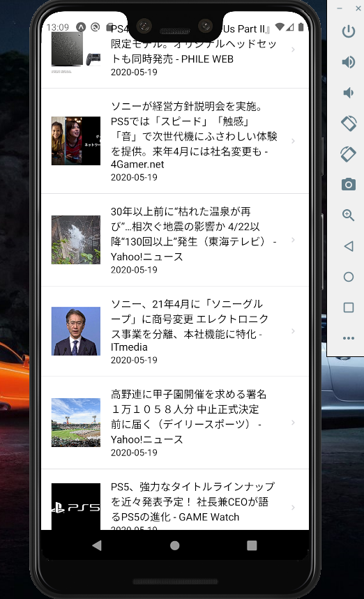Screen dimensions: 364x599
Task: Close the emulator toolbar window
Action: pos(358,8)
